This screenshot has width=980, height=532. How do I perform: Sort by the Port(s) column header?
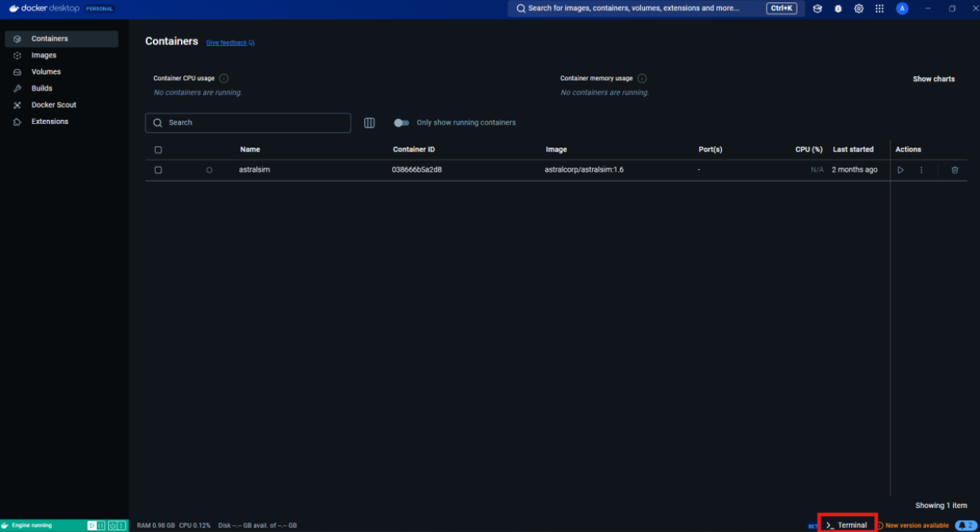[x=710, y=150]
